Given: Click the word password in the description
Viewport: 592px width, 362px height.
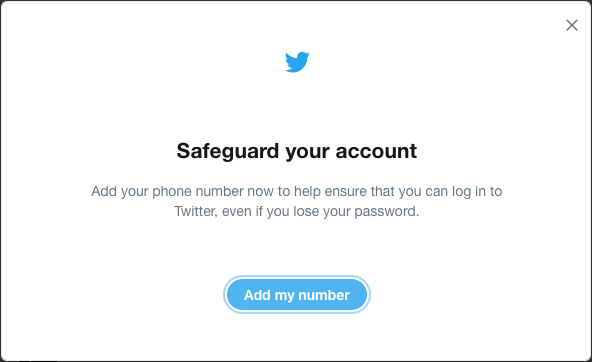Looking at the screenshot, I should pos(385,211).
